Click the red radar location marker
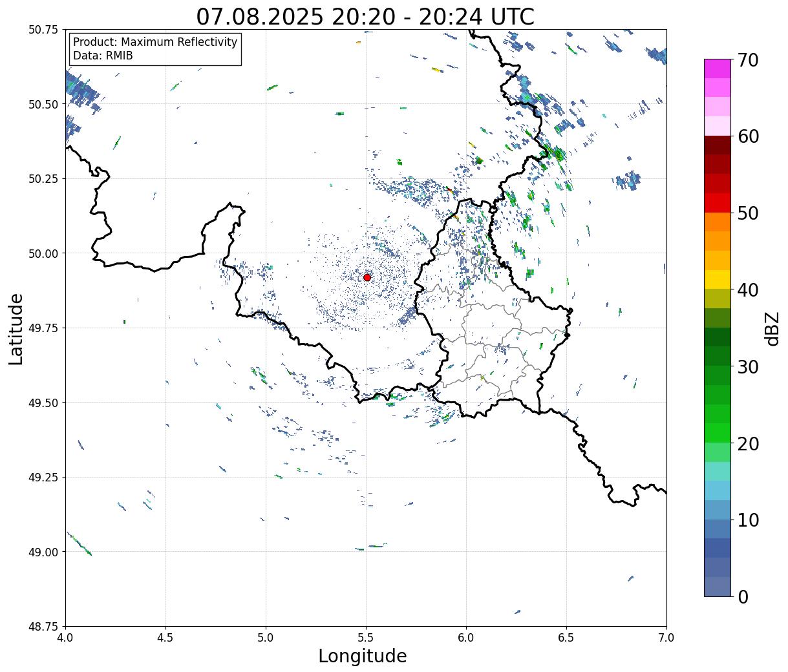This screenshot has height=672, width=788. [x=367, y=277]
